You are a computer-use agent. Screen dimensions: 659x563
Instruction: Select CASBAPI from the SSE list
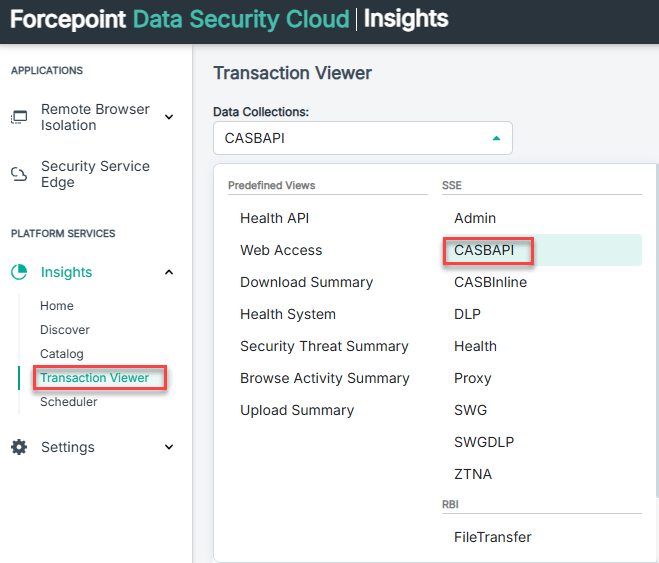click(x=484, y=250)
